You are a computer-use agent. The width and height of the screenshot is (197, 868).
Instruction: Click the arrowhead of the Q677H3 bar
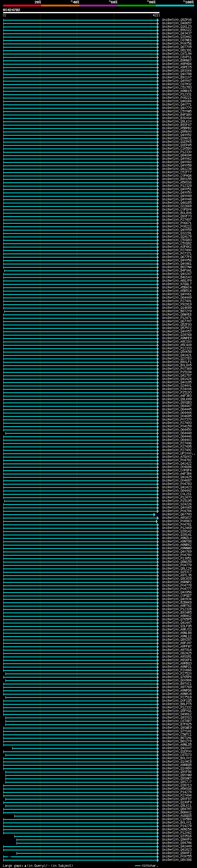[155, 515]
